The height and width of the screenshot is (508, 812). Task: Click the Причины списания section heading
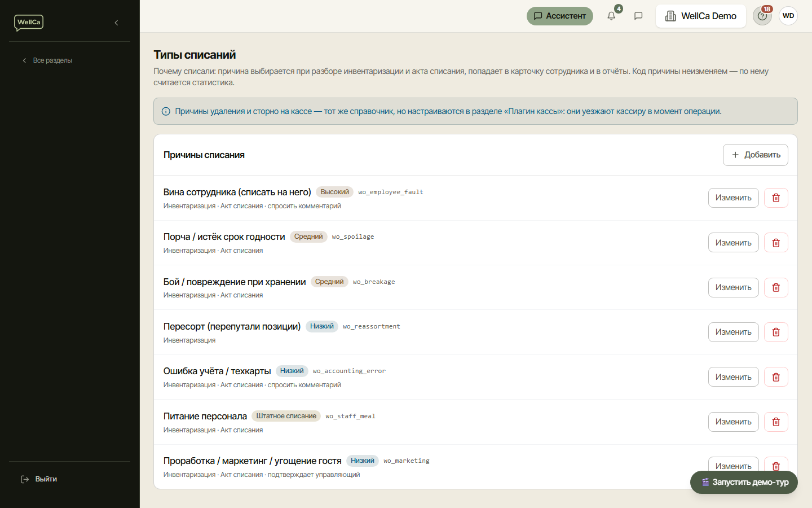(x=204, y=155)
